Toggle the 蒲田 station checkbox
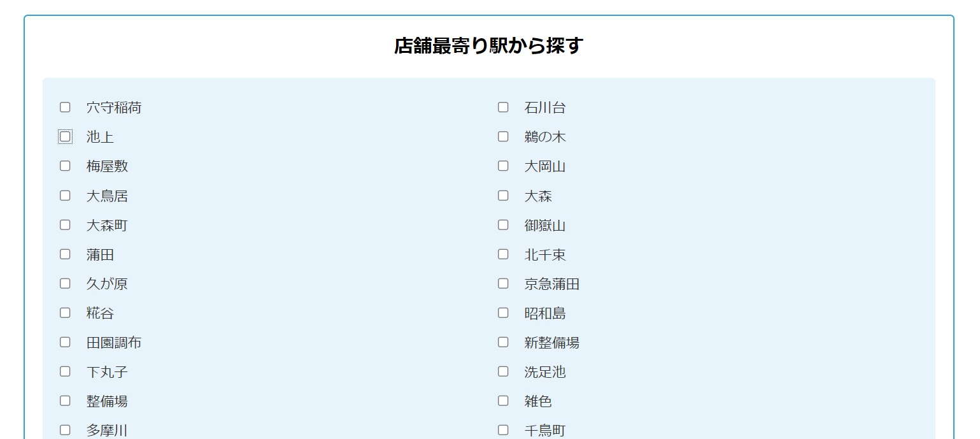 pos(65,254)
